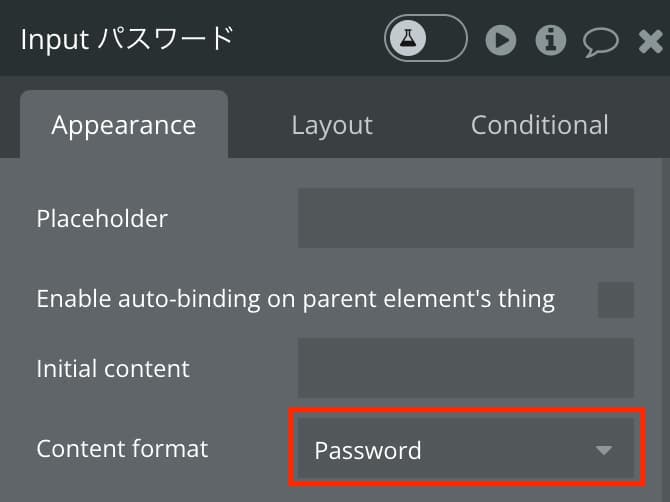Click the Enable auto-binding label text
The width and height of the screenshot is (670, 502).
point(295,299)
